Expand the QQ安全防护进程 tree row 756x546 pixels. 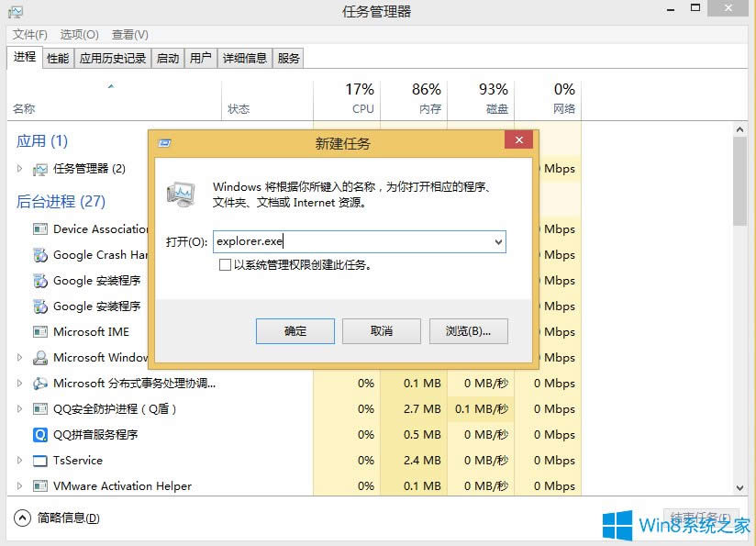click(x=20, y=409)
